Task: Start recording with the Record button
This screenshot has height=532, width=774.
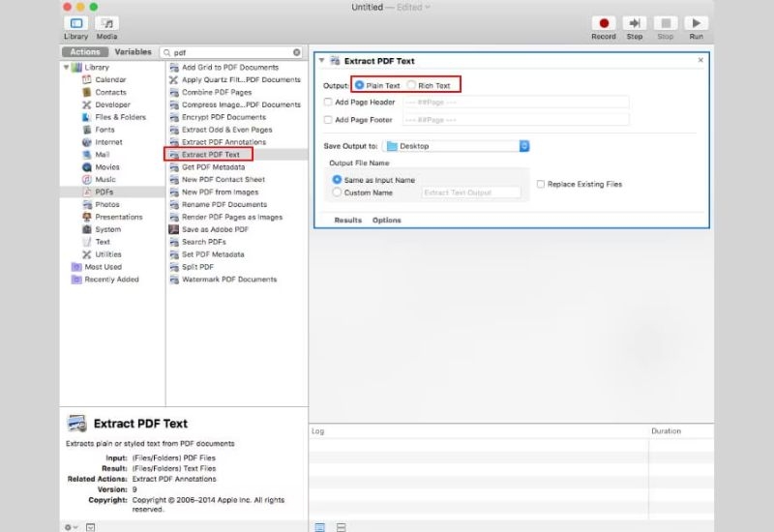Action: (x=604, y=23)
